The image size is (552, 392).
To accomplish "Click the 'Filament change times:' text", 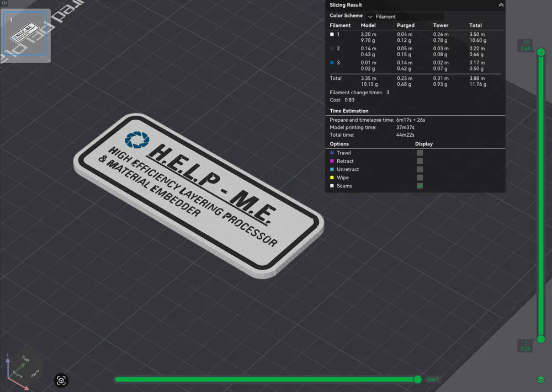I will pos(356,93).
